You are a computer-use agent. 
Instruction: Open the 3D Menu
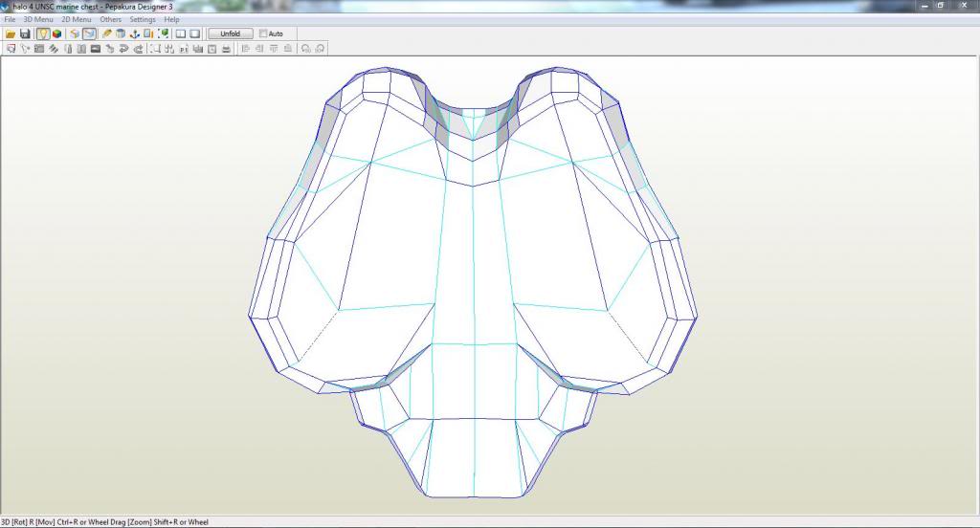pyautogui.click(x=38, y=19)
